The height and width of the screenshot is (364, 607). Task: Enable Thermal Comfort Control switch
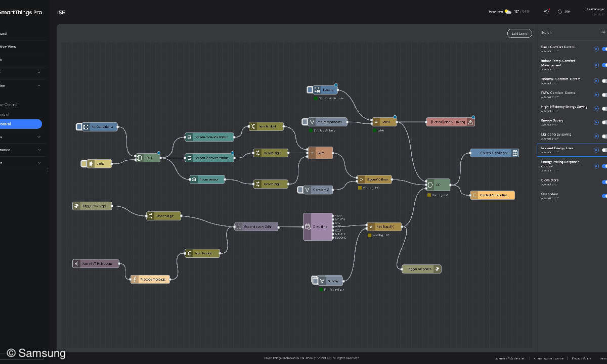click(x=604, y=81)
